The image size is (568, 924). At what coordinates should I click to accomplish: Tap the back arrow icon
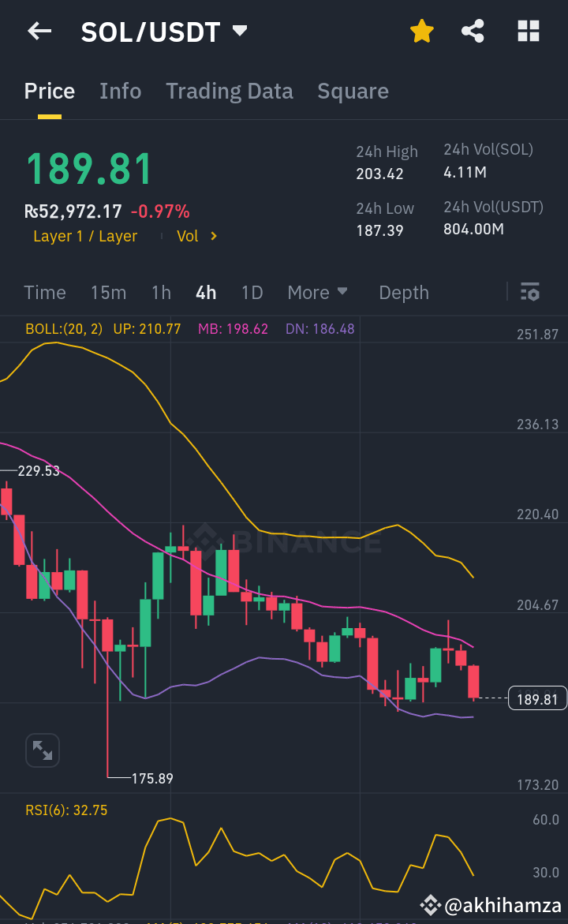click(39, 32)
